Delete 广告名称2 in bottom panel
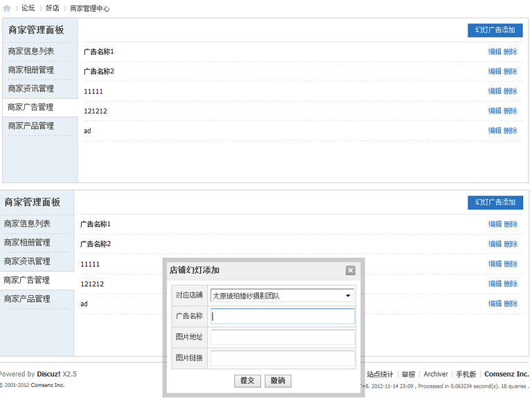This screenshot has height=412, width=532. pyautogui.click(x=511, y=244)
